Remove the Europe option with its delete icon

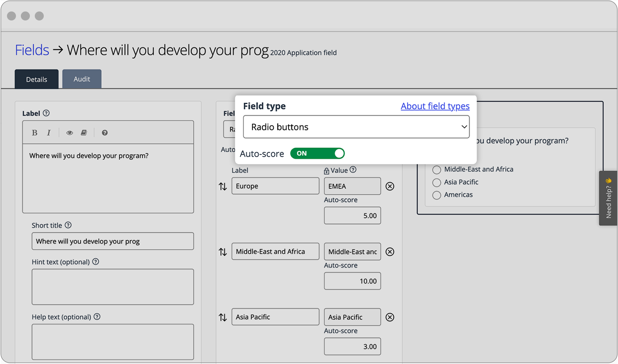coord(390,186)
